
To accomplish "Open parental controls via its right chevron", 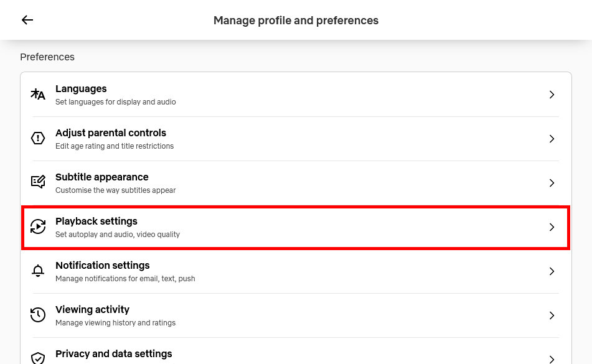I will 552,138.
